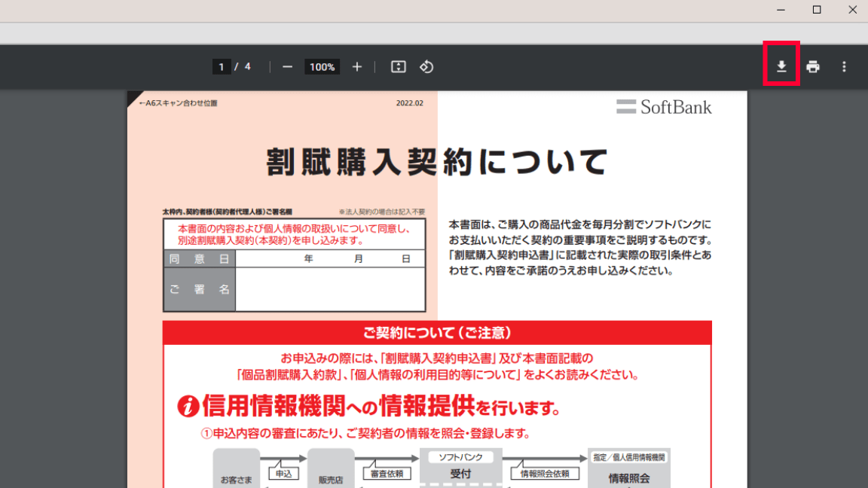The width and height of the screenshot is (868, 488).
Task: Zoom in with the plus button
Action: [x=357, y=67]
